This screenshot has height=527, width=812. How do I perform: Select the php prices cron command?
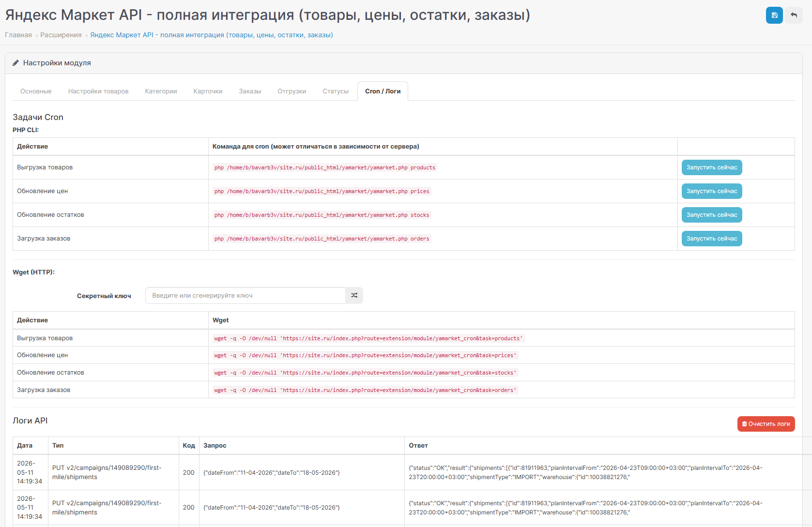tap(322, 191)
